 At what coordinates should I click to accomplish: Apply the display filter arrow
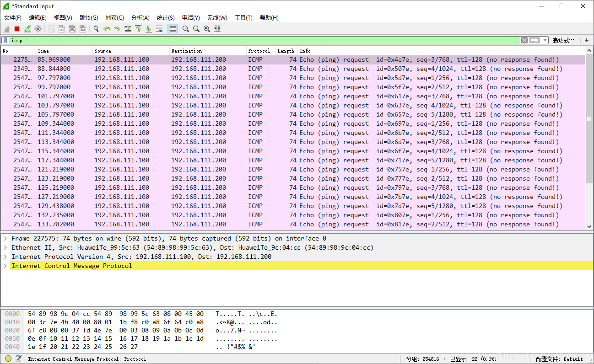[535, 40]
